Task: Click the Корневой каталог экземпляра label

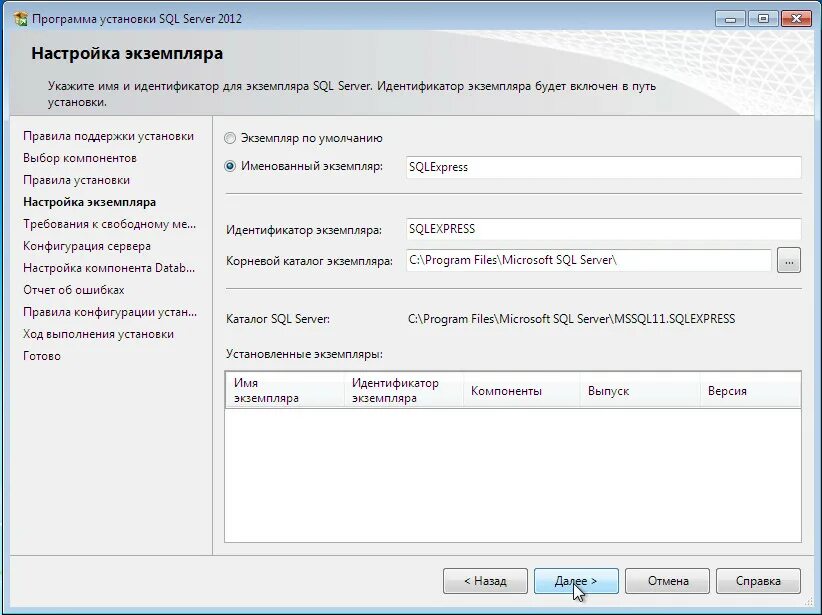Action: tap(309, 261)
